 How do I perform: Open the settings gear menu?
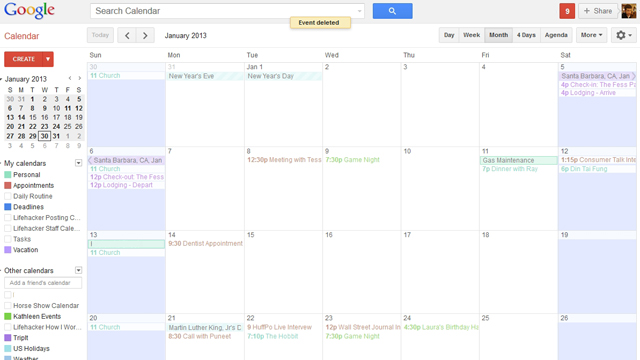pyautogui.click(x=624, y=35)
